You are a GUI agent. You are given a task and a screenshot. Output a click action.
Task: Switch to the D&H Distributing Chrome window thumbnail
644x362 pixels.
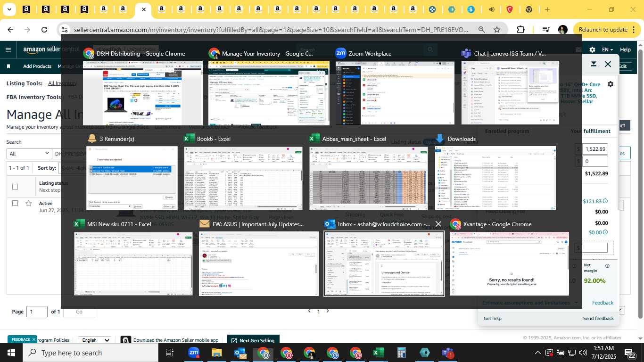(x=143, y=93)
